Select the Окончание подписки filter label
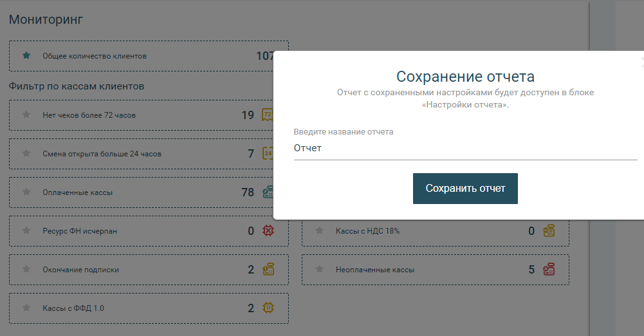Image resolution: width=644 pixels, height=336 pixels. point(80,270)
